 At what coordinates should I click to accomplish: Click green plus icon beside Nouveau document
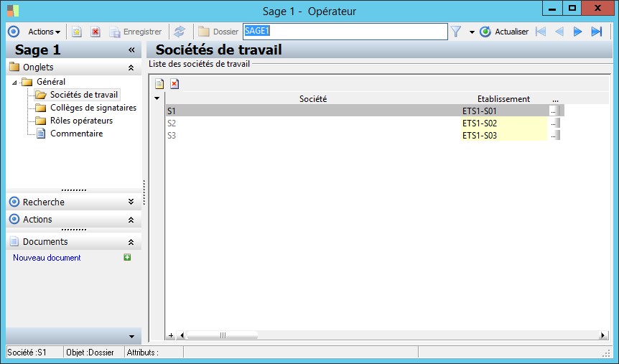click(x=127, y=258)
